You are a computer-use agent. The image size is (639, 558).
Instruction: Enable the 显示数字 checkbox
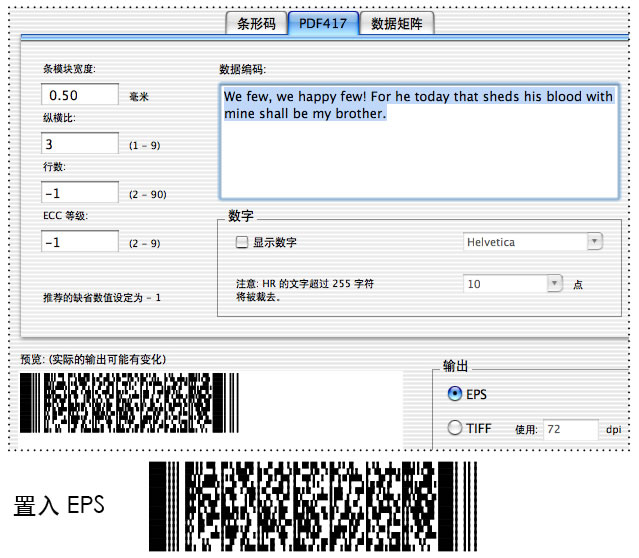tap(241, 242)
